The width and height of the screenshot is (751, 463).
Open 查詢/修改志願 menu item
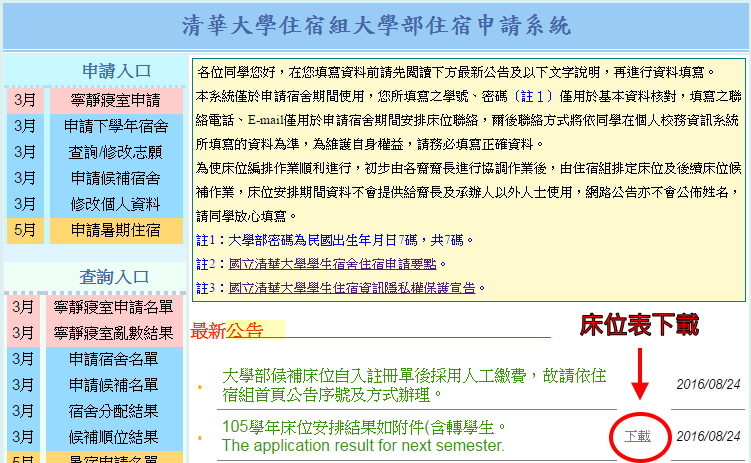pyautogui.click(x=116, y=152)
